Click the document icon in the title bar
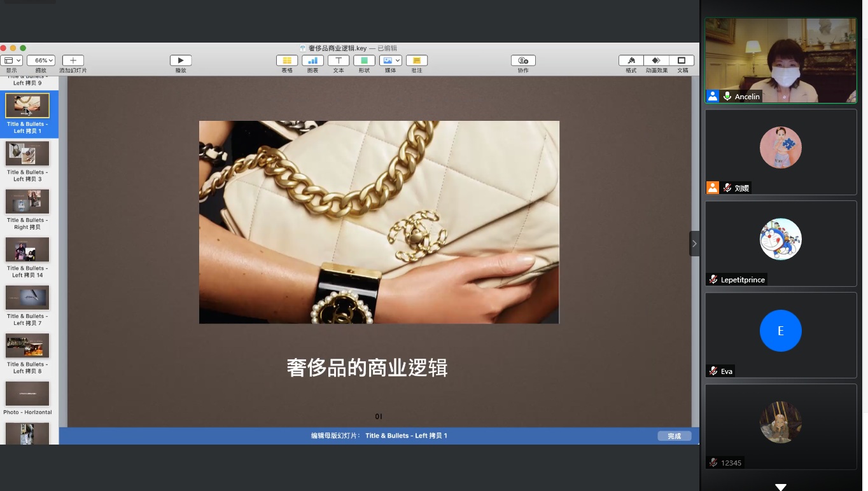 pyautogui.click(x=304, y=48)
